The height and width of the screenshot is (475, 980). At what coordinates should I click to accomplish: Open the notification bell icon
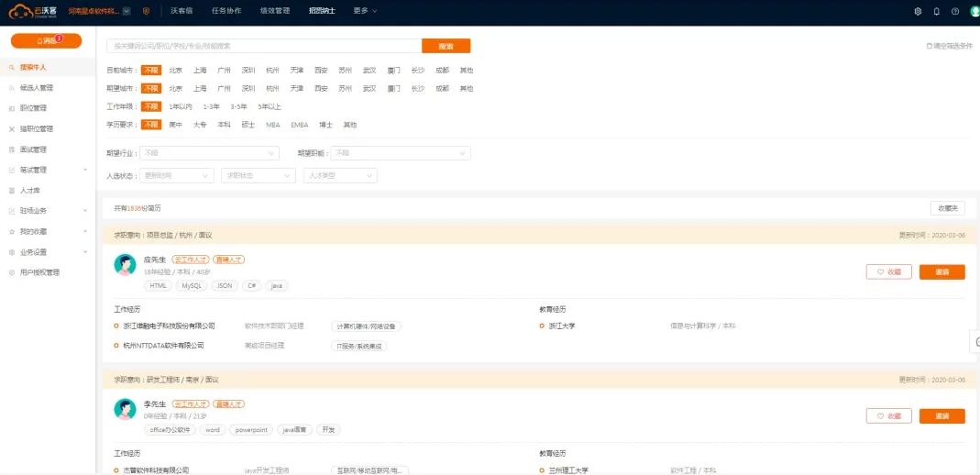click(936, 11)
